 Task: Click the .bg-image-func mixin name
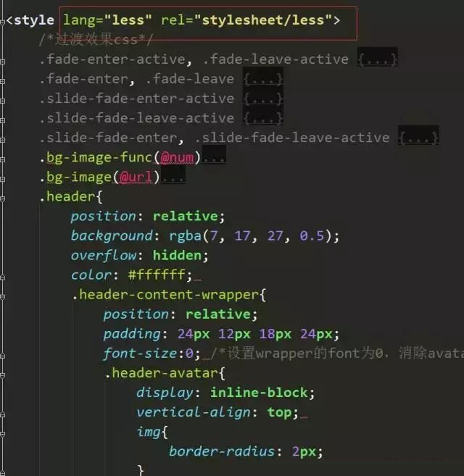(x=96, y=157)
